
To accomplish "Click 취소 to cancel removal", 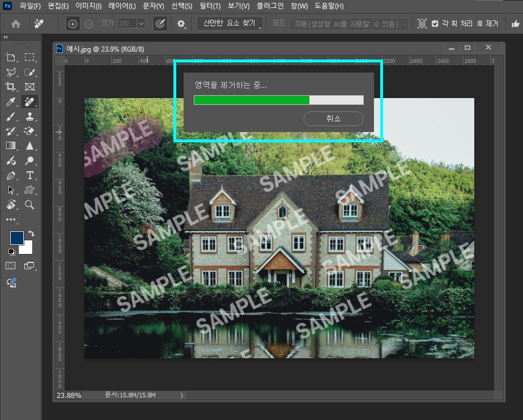I will click(x=333, y=118).
